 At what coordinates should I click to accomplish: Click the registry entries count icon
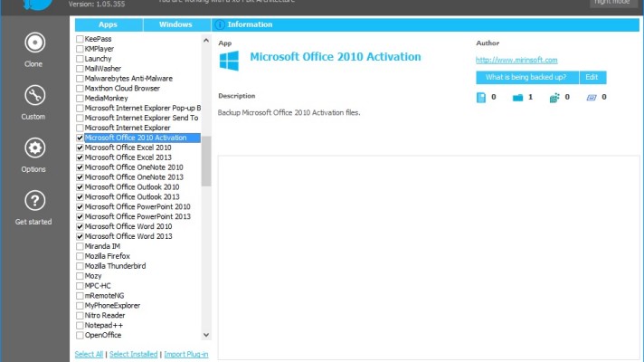tap(554, 98)
